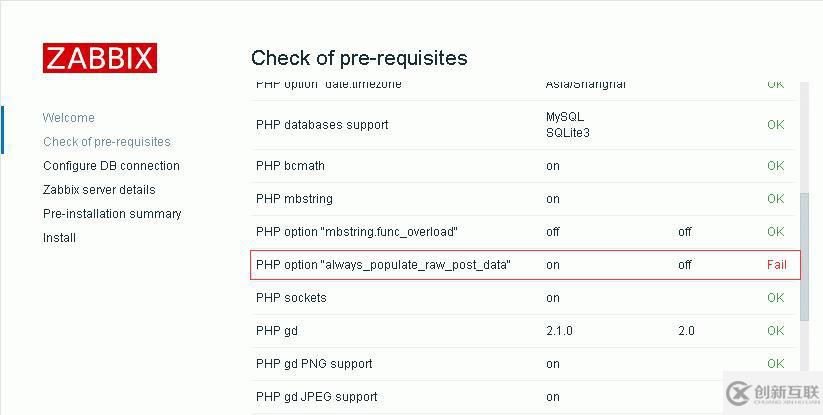Viewport: 823px width, 415px height.
Task: Go to Configure DB connection step
Action: [x=111, y=166]
